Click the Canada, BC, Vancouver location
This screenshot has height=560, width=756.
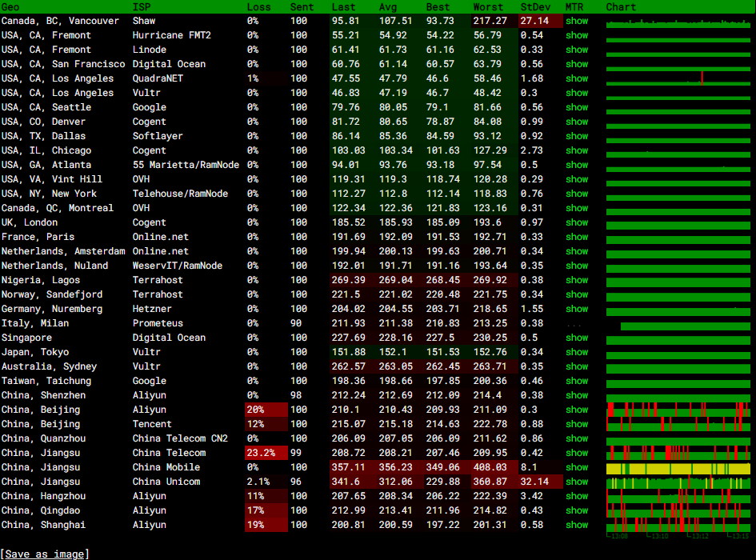60,21
